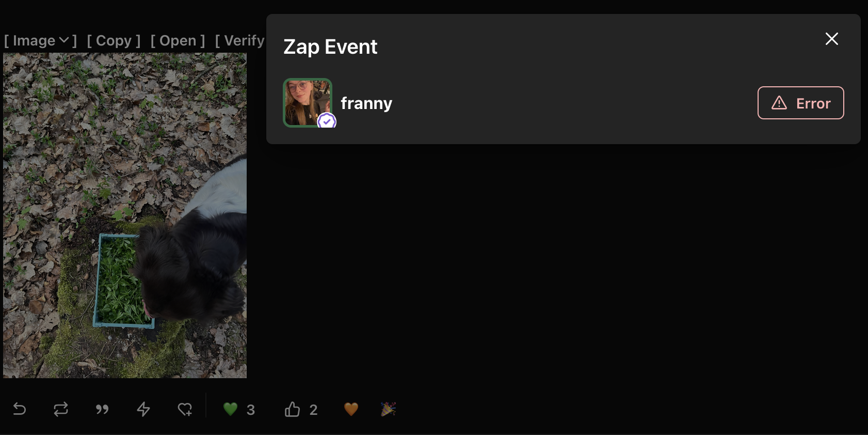
Task: Click the Error button
Action: tap(800, 103)
